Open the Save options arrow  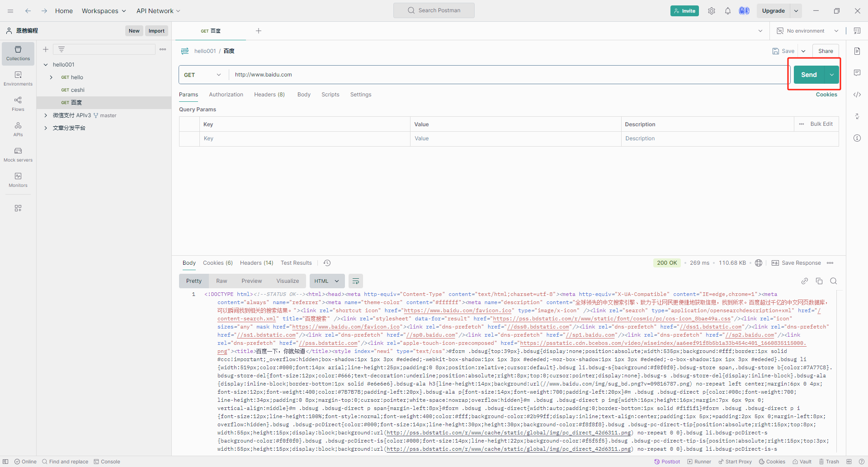[x=803, y=51]
